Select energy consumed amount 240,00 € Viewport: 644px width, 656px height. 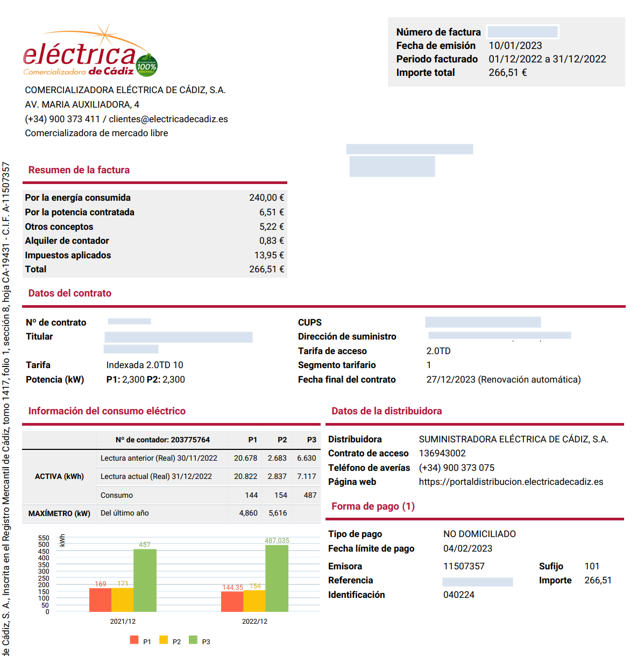tap(267, 197)
